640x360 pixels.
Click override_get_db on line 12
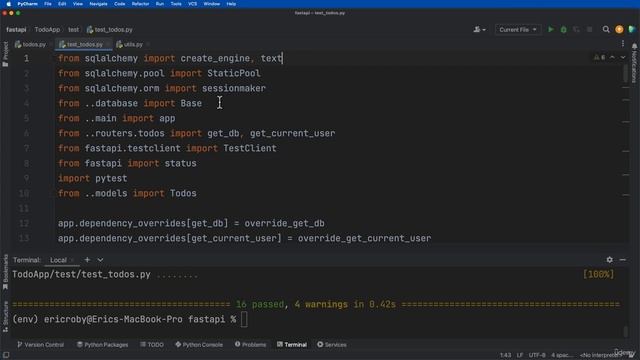coord(284,224)
